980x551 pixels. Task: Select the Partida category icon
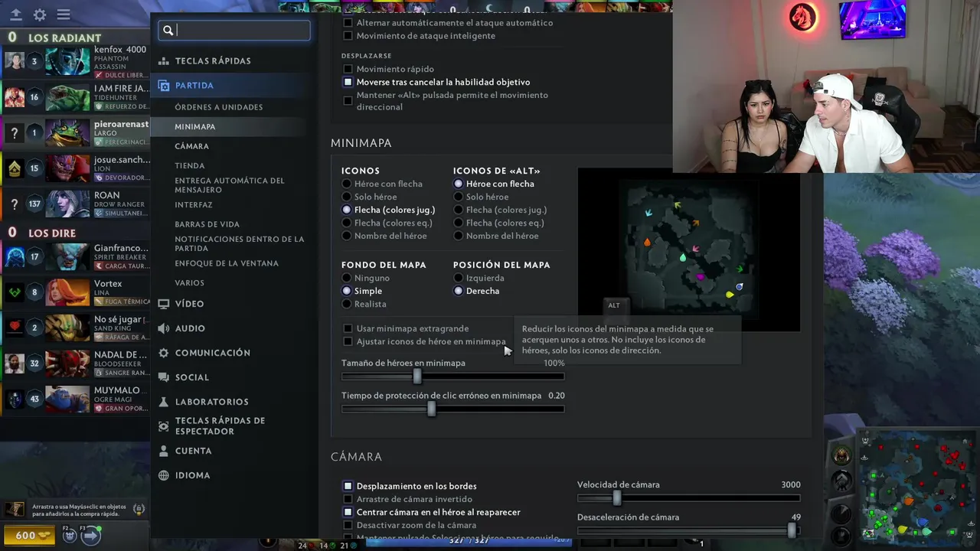(x=163, y=86)
